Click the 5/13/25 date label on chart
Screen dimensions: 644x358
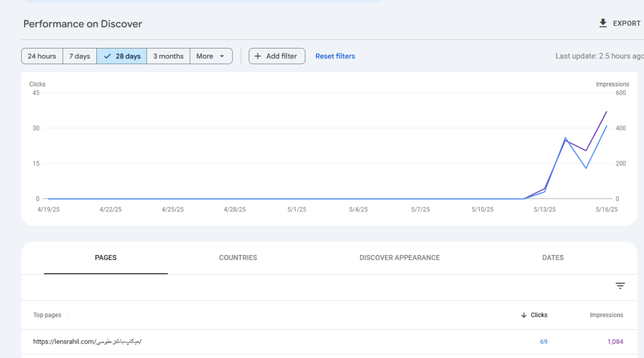(544, 210)
